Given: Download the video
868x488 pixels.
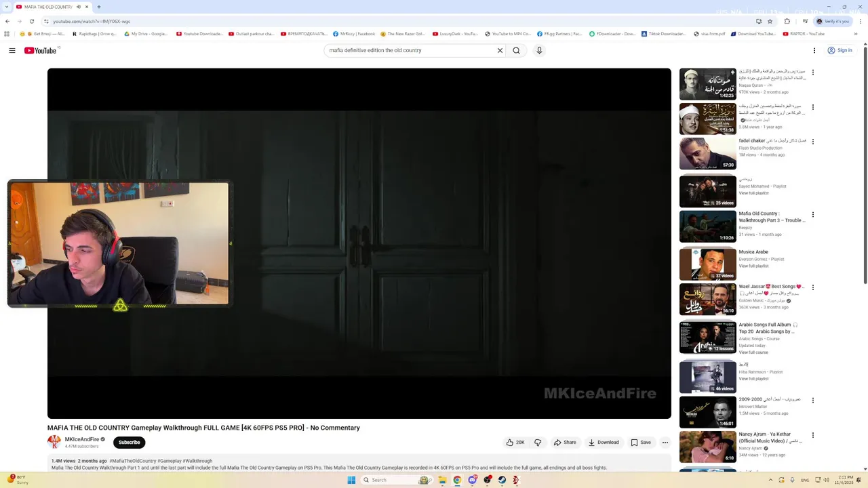Looking at the screenshot, I should tap(604, 443).
